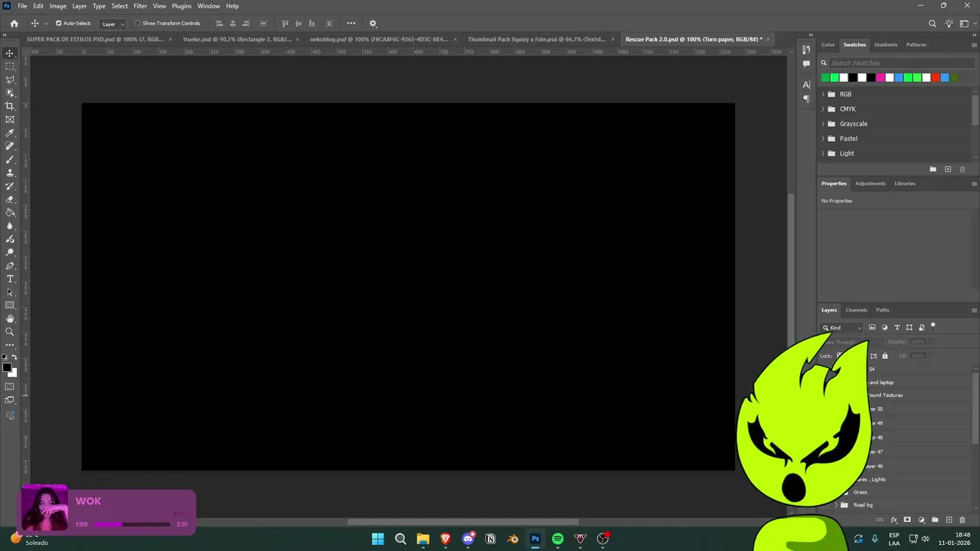
Task: Select the Pen tool
Action: tap(10, 266)
